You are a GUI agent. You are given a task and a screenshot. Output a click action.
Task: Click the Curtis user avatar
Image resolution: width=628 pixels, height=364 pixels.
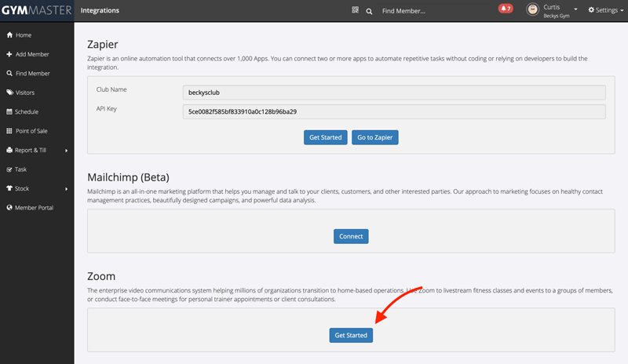pos(533,10)
